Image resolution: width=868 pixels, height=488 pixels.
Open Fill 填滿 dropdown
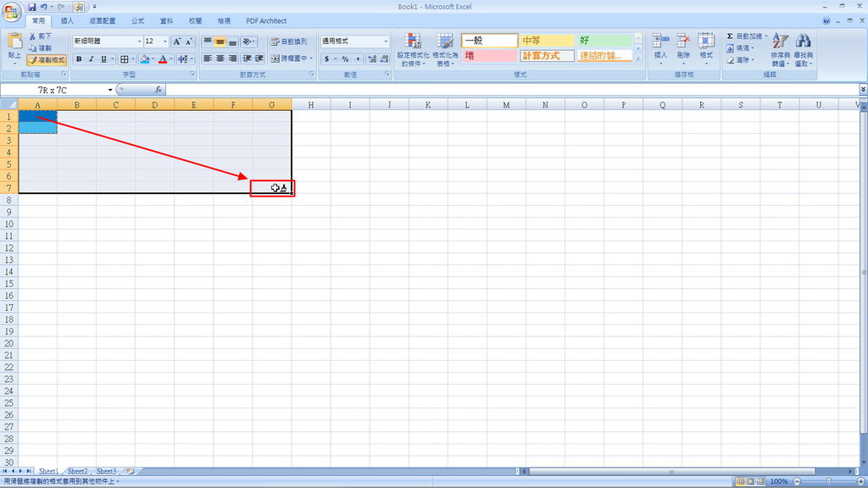(741, 48)
